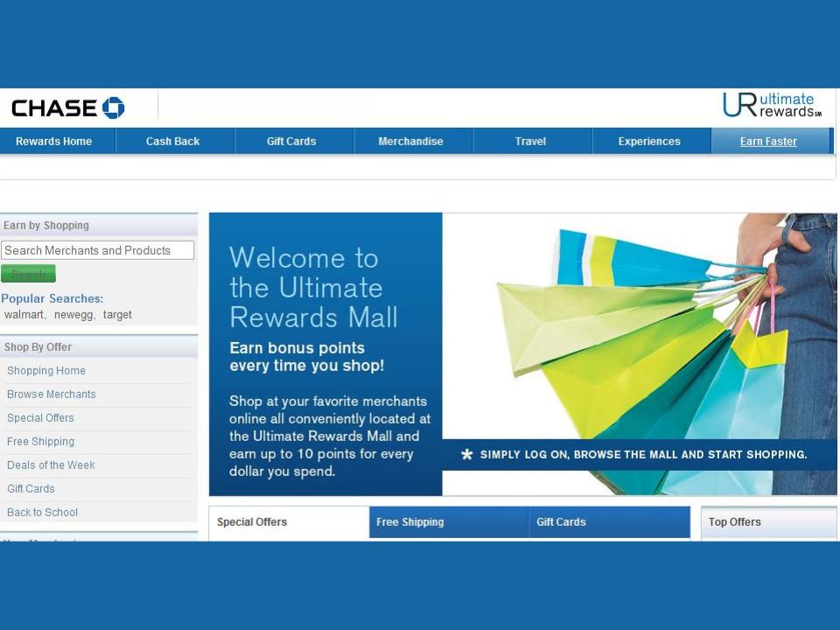Focus the Search Merchants and Products field
Screen dimensions: 840x630
pos(97,250)
